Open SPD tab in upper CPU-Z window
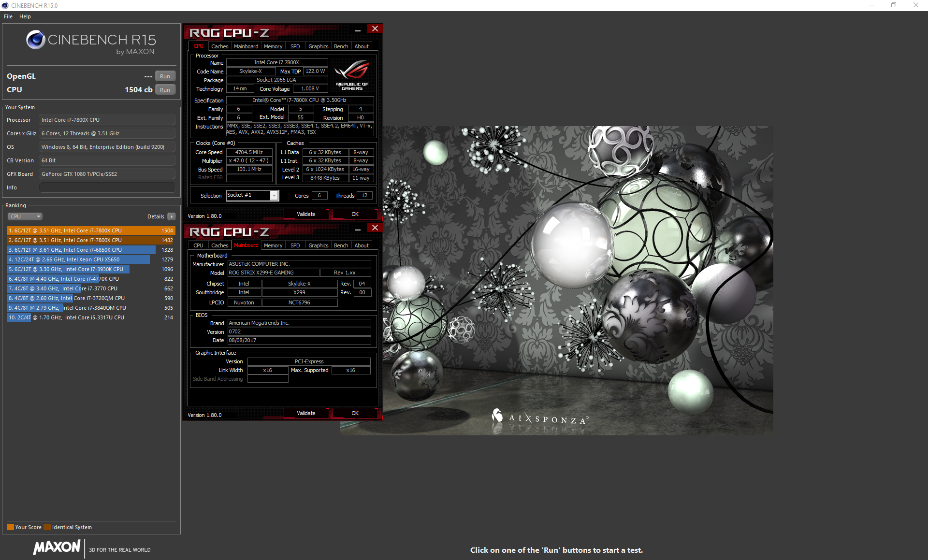Image resolution: width=928 pixels, height=560 pixels. (x=295, y=46)
